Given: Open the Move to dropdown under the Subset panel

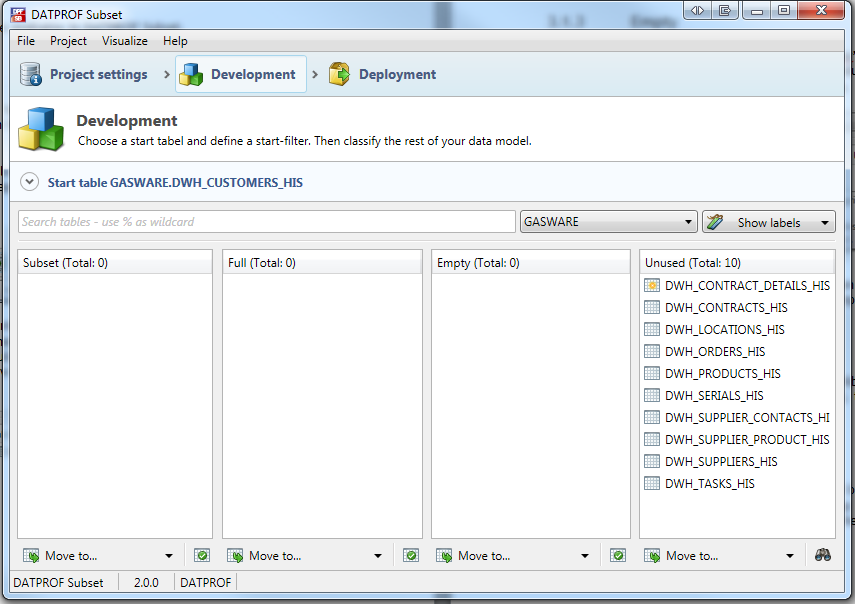Looking at the screenshot, I should click(x=98, y=555).
